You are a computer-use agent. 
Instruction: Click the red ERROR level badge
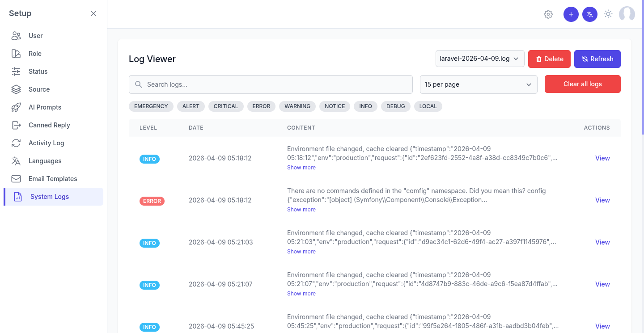click(x=152, y=201)
